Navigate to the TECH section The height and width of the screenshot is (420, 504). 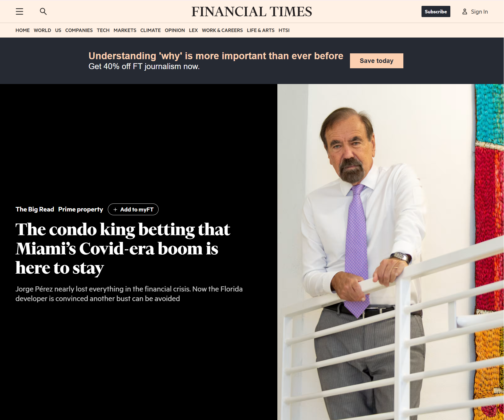(103, 30)
